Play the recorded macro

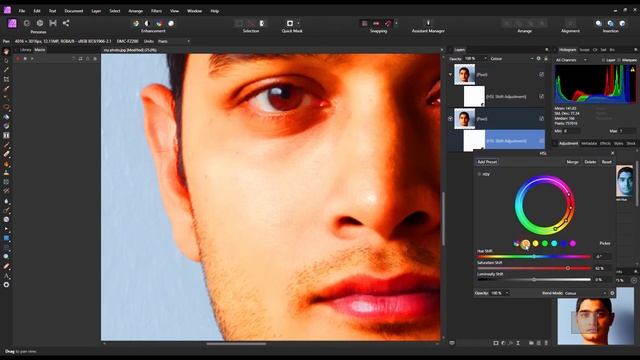pyautogui.click(x=32, y=59)
